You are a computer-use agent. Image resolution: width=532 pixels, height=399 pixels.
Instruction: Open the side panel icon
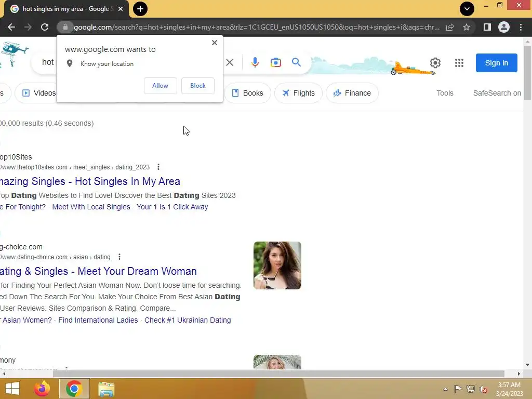pyautogui.click(x=487, y=27)
